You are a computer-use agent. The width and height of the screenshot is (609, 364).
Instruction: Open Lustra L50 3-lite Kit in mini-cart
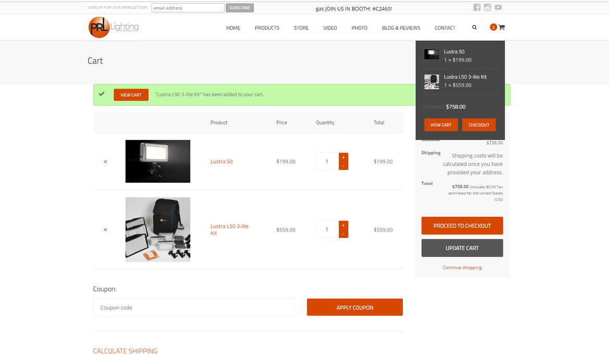pos(465,77)
